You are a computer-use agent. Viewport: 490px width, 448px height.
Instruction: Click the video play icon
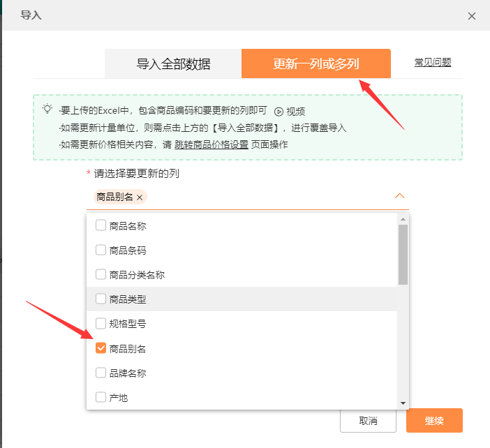[x=279, y=111]
